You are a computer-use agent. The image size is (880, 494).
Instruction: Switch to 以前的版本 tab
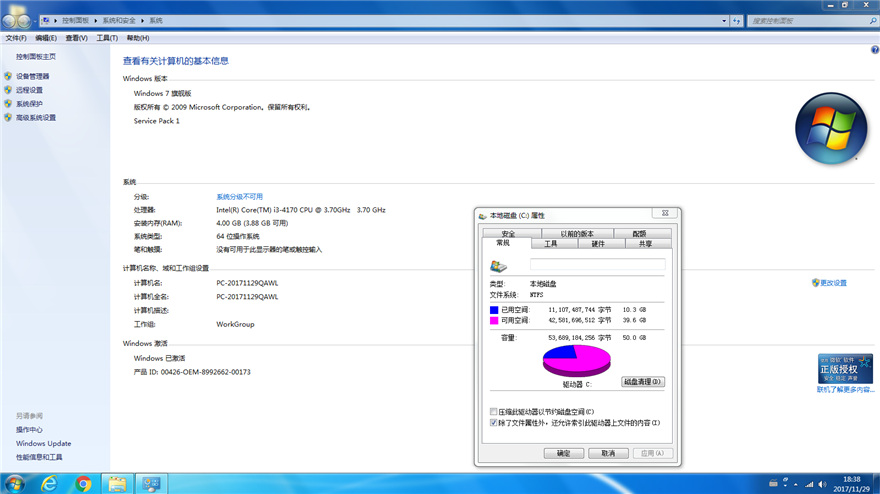[x=577, y=234]
